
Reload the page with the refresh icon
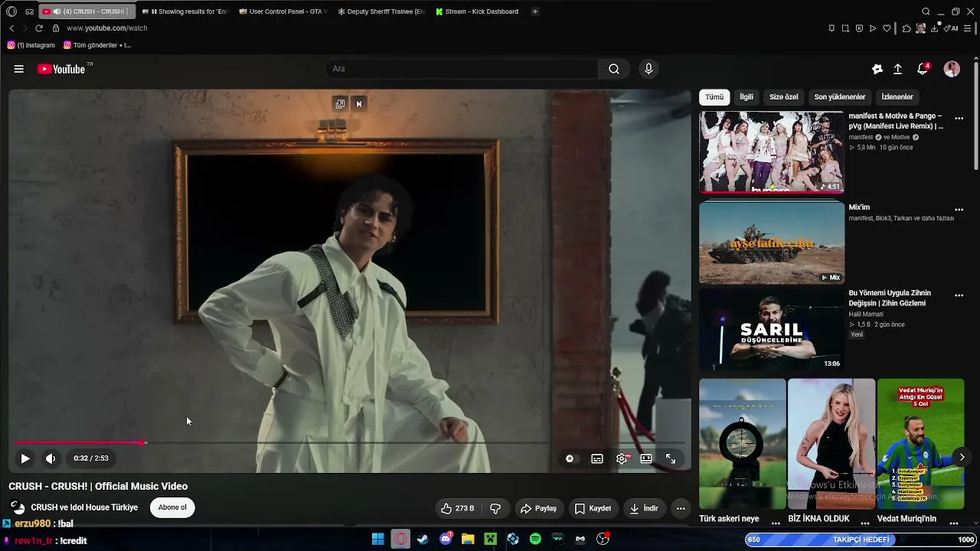click(39, 28)
